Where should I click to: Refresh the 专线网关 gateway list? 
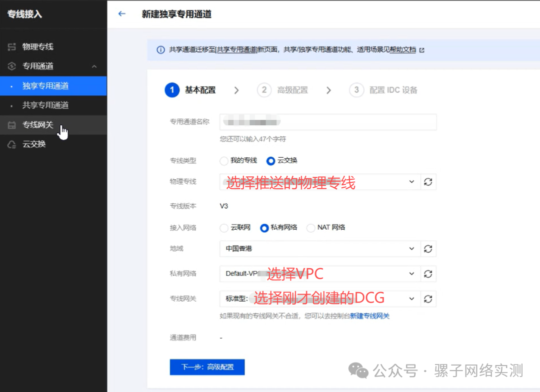(x=429, y=298)
